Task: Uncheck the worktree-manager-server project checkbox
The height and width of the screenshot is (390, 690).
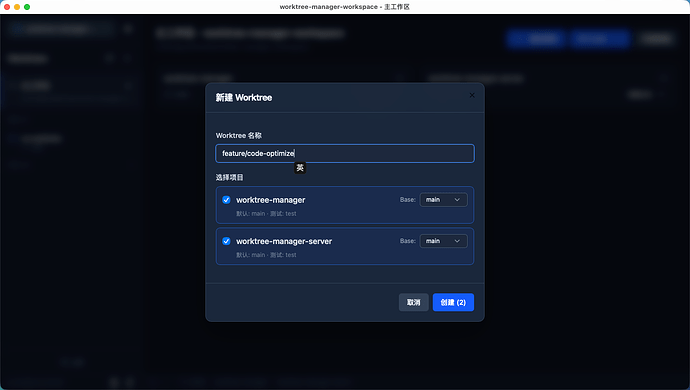Action: (x=226, y=241)
